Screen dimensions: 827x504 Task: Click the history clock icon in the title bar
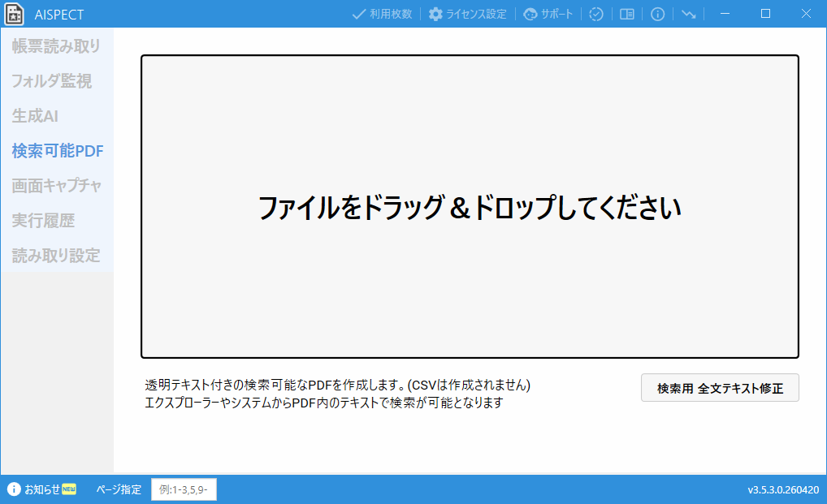point(596,14)
